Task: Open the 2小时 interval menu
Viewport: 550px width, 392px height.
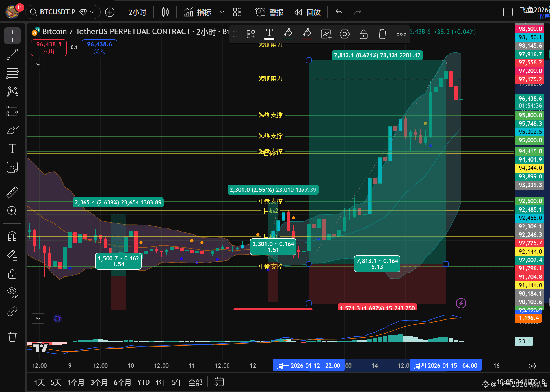Action: coord(137,12)
